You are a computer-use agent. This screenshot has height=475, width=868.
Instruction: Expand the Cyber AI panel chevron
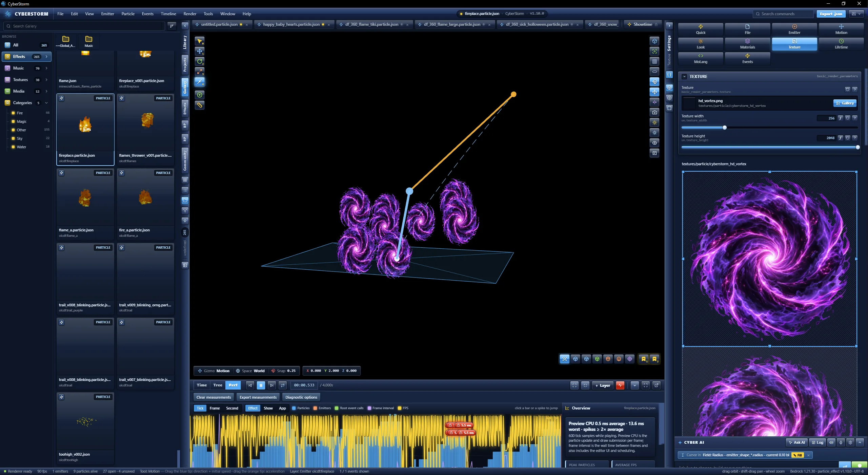(x=860, y=442)
